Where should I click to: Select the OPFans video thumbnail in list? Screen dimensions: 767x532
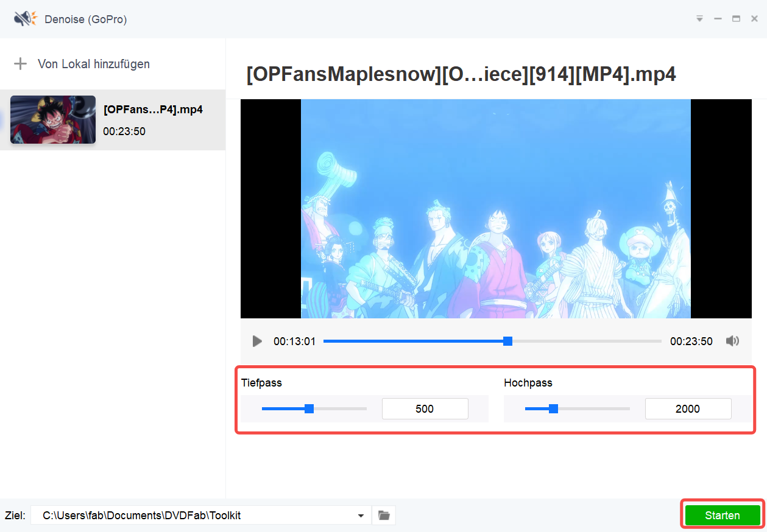(x=53, y=119)
